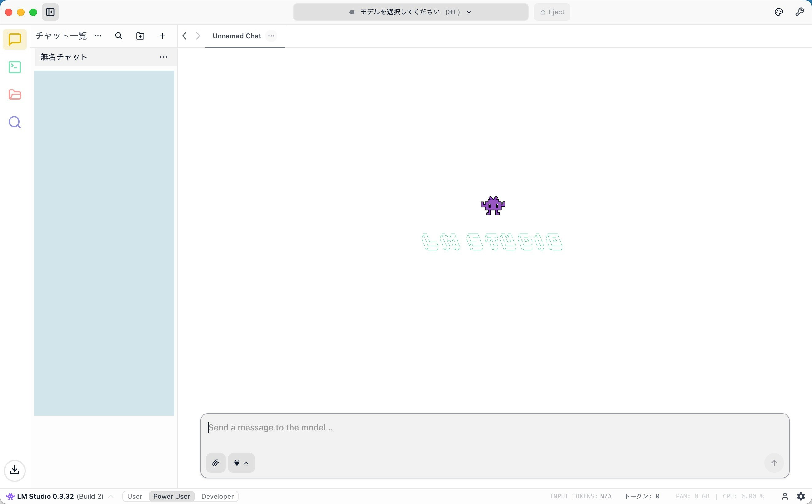Switch to Developer mode
Viewport: 812px width, 504px height.
click(217, 496)
